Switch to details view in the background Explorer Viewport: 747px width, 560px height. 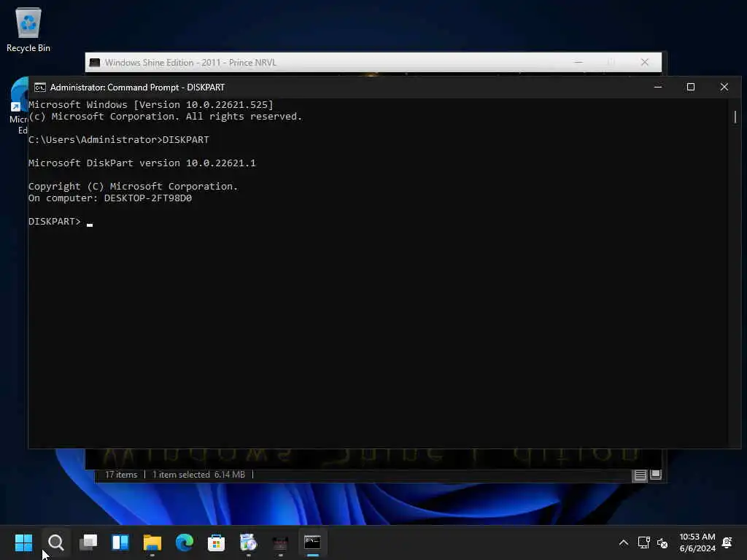click(640, 475)
